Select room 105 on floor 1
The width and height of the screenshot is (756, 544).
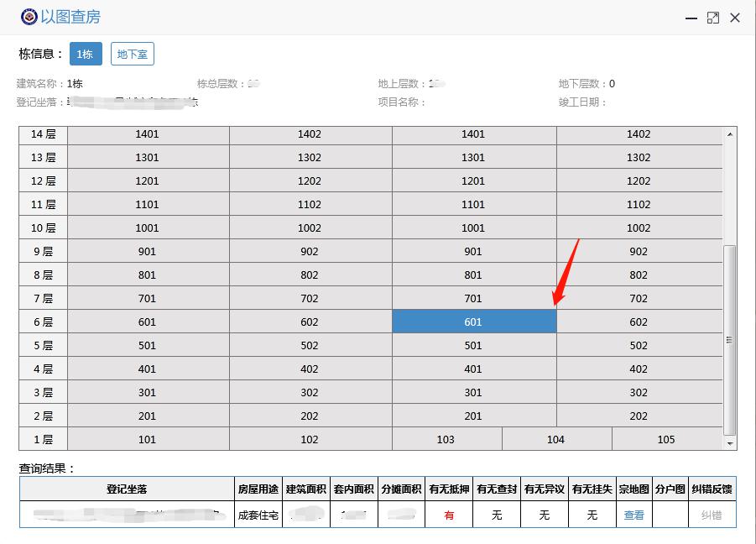coord(666,439)
